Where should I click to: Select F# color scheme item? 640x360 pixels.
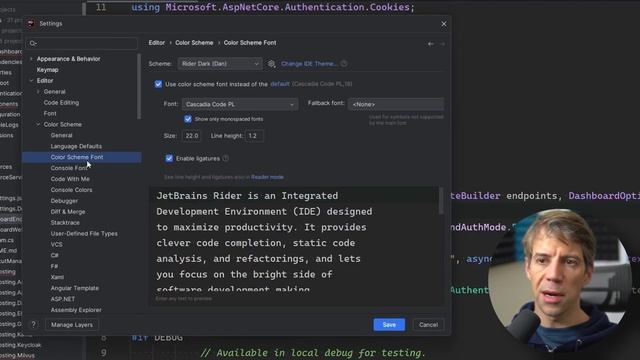[x=54, y=266]
